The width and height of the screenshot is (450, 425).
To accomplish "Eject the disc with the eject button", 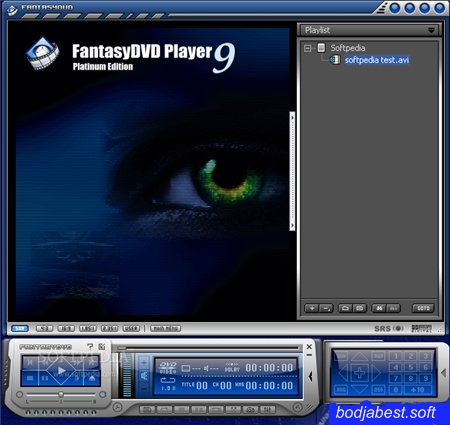I will (x=92, y=378).
